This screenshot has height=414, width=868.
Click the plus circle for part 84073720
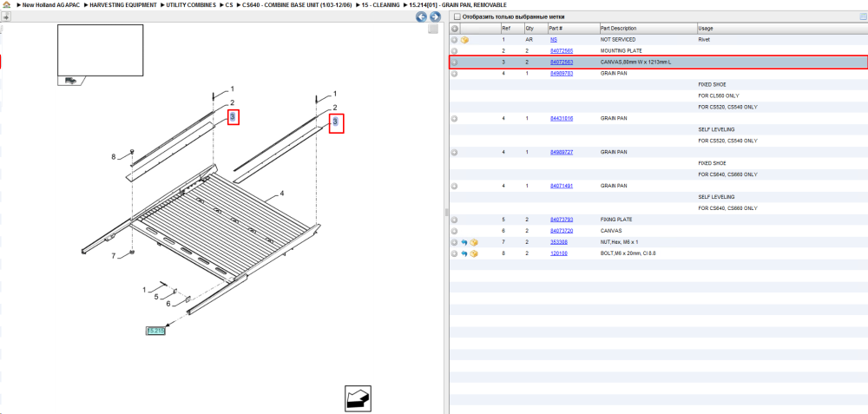click(x=455, y=231)
